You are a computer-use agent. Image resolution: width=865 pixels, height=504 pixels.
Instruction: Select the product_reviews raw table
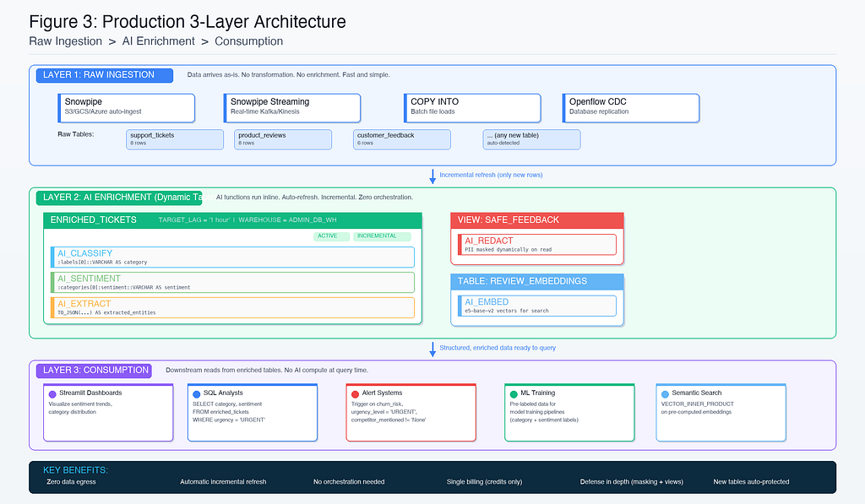(x=283, y=139)
